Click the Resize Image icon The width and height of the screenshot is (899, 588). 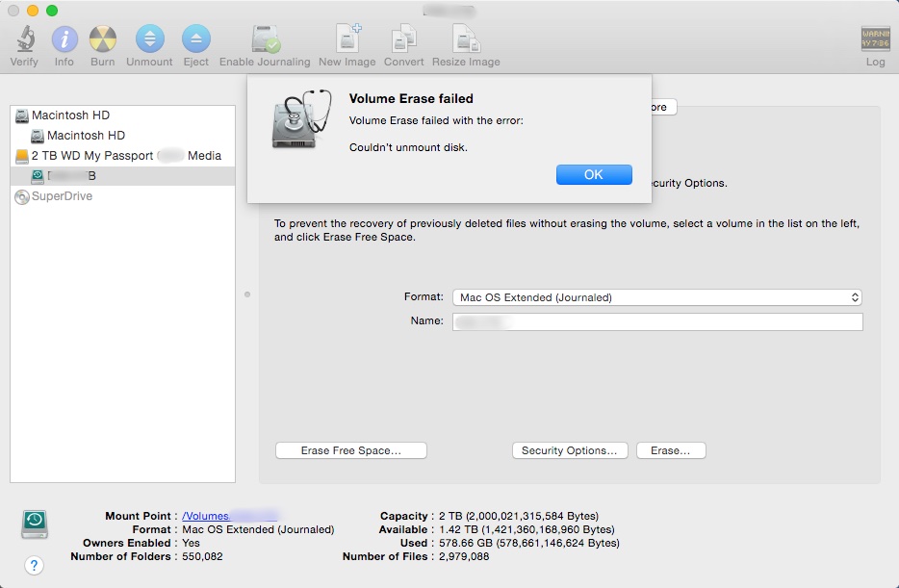coord(466,38)
